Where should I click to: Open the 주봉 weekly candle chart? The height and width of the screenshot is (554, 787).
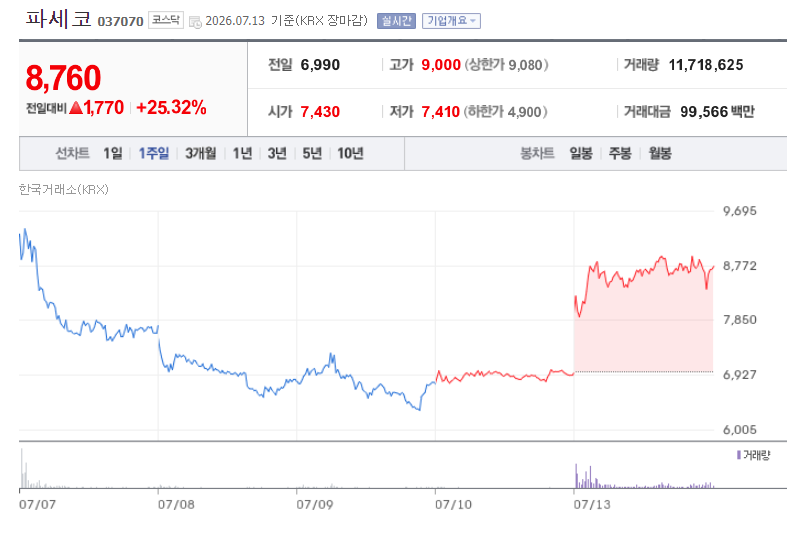coord(620,153)
